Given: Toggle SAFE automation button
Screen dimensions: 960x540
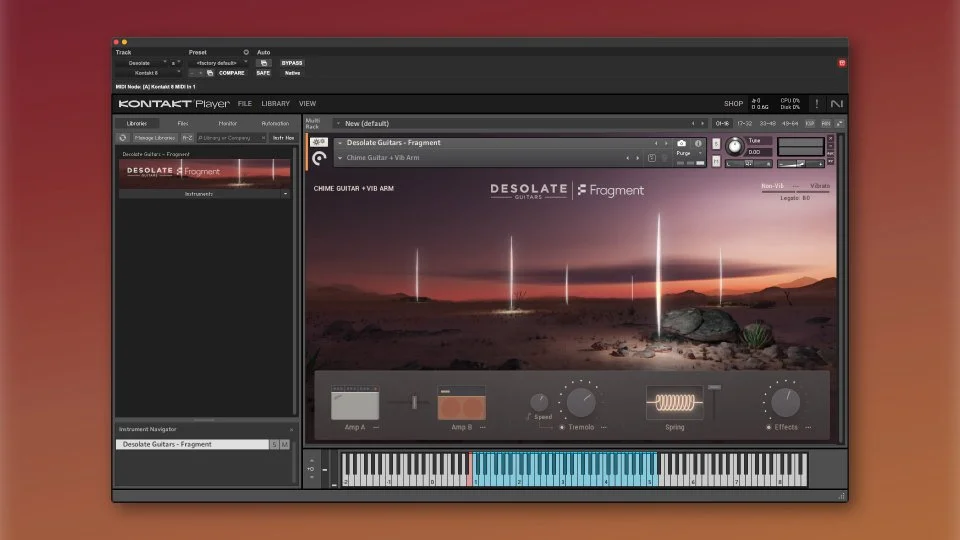Looking at the screenshot, I should 263,73.
